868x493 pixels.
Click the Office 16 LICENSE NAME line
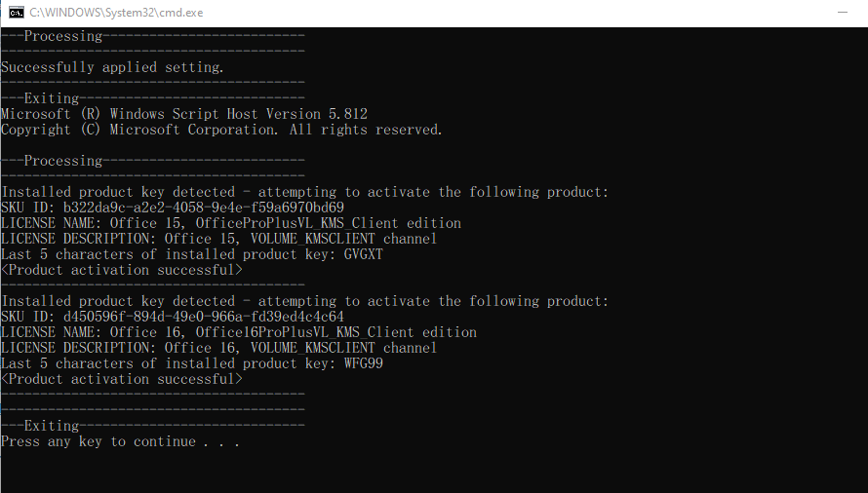click(x=239, y=332)
